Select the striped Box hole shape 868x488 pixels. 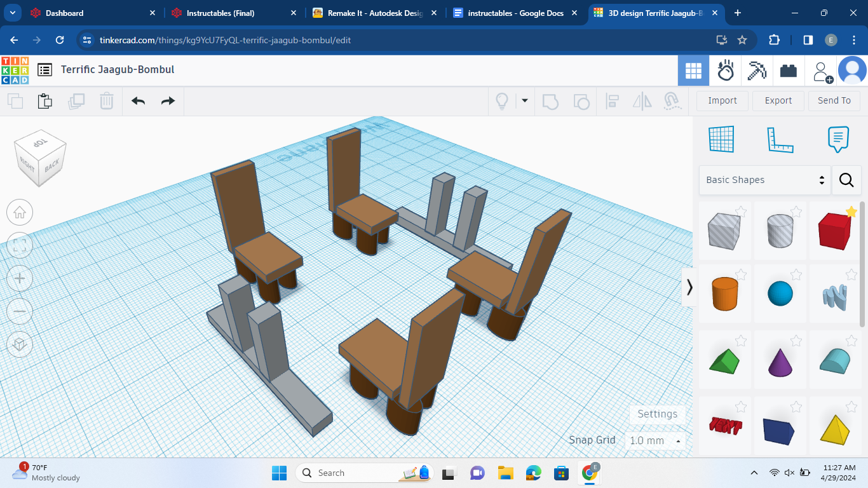724,231
